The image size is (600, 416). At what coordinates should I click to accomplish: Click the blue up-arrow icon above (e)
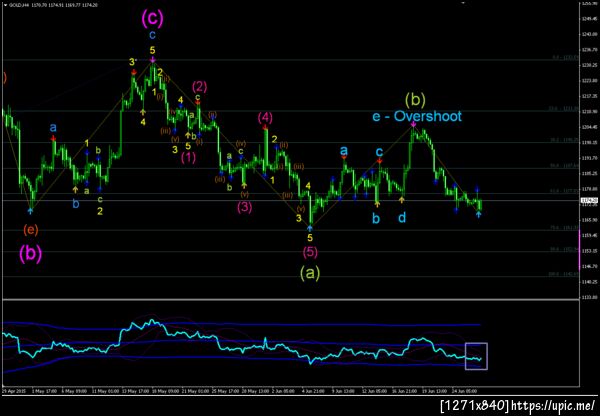pyautogui.click(x=31, y=210)
